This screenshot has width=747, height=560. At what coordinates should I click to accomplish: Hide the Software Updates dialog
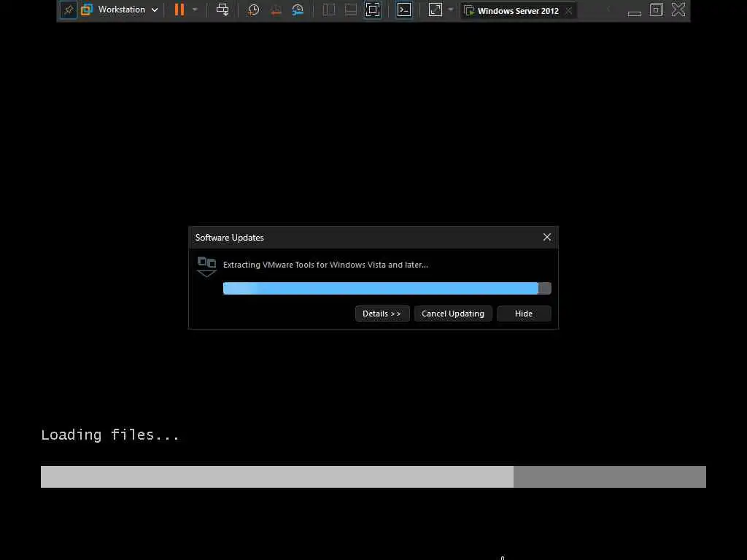click(524, 314)
